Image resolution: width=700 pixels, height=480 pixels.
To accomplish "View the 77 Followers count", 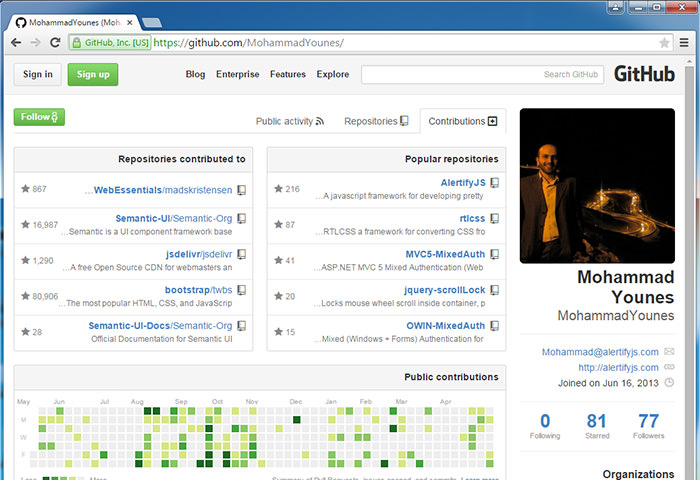I will 649,426.
